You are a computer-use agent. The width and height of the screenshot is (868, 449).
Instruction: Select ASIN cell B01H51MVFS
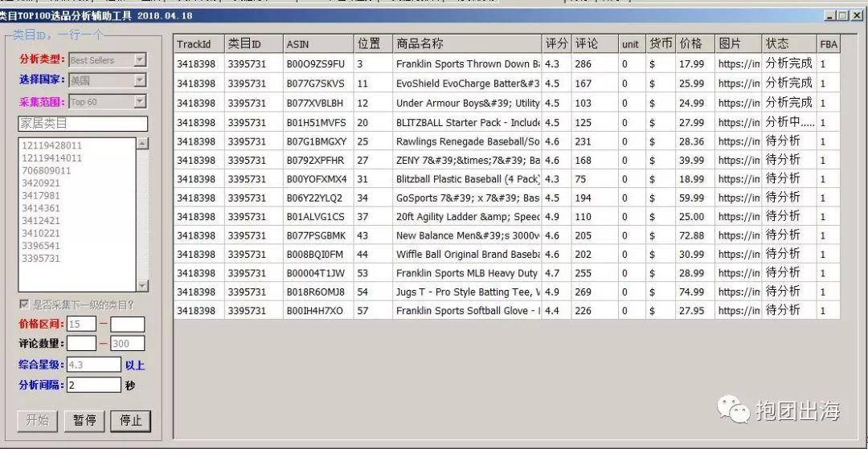click(318, 122)
